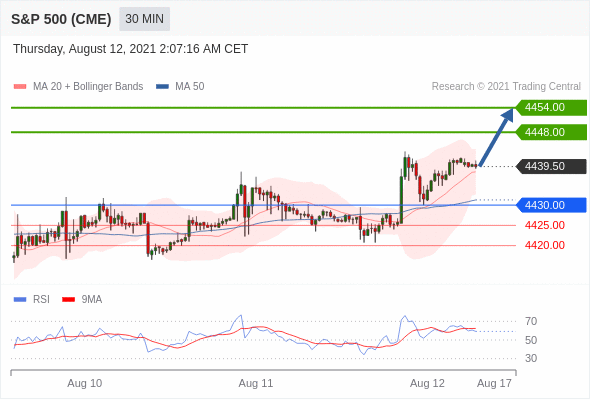Click the red 4420.00 support level
The width and height of the screenshot is (590, 400).
point(545,245)
